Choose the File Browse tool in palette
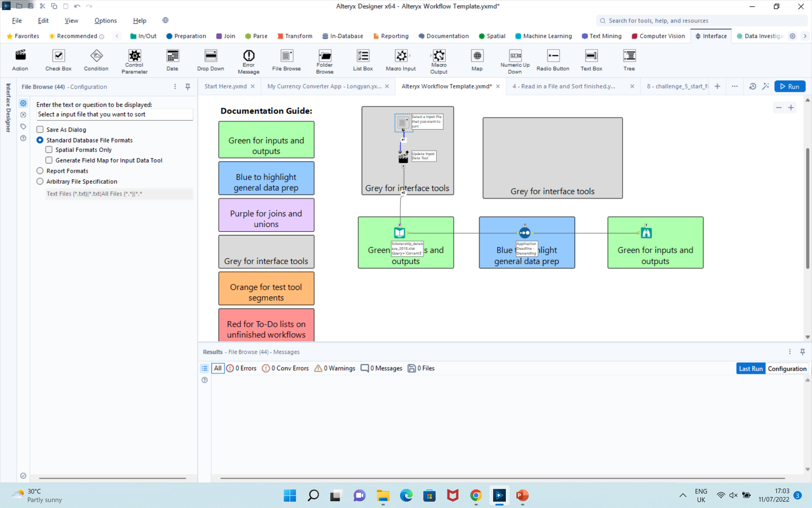This screenshot has height=508, width=812. tap(286, 60)
